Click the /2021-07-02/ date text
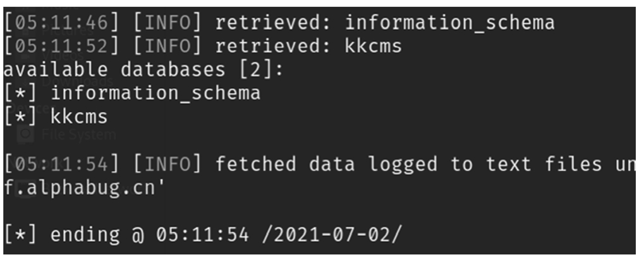Viewport: 644px width, 257px height. [x=331, y=235]
